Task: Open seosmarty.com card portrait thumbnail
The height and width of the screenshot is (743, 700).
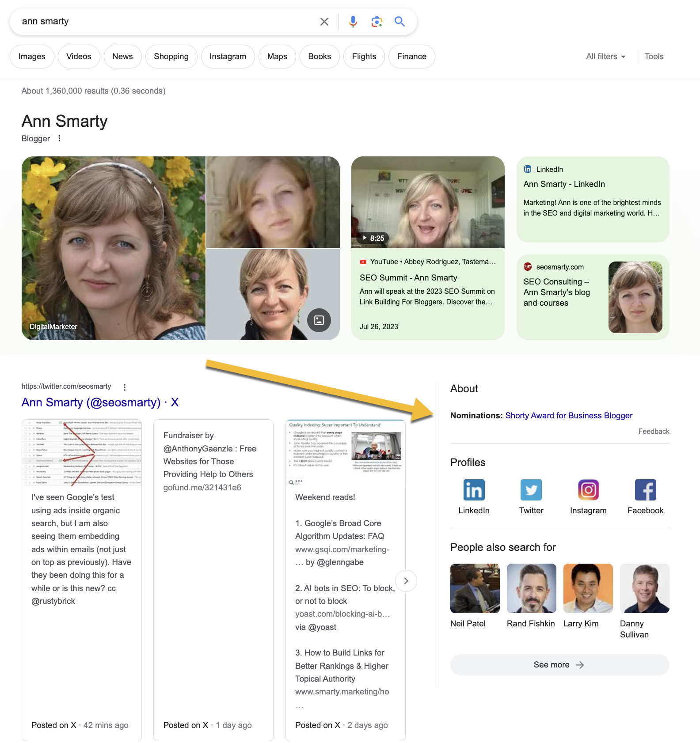Action: coord(635,297)
